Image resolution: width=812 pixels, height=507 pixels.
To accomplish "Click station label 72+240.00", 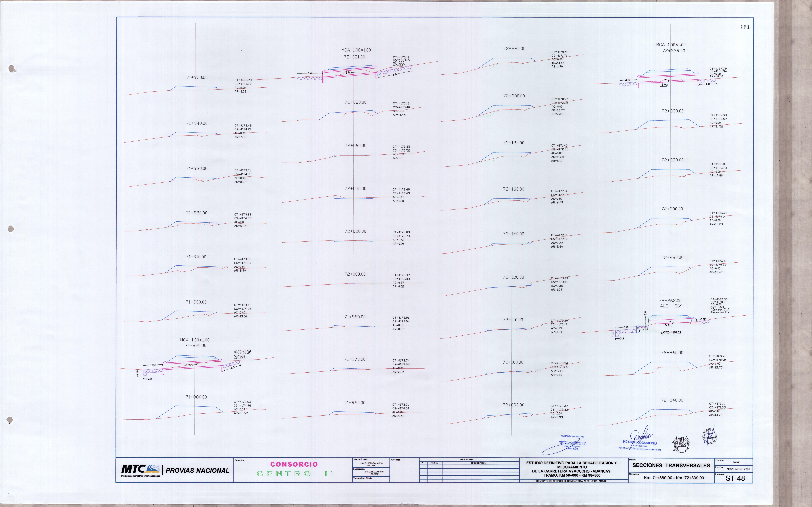I will pos(672,400).
